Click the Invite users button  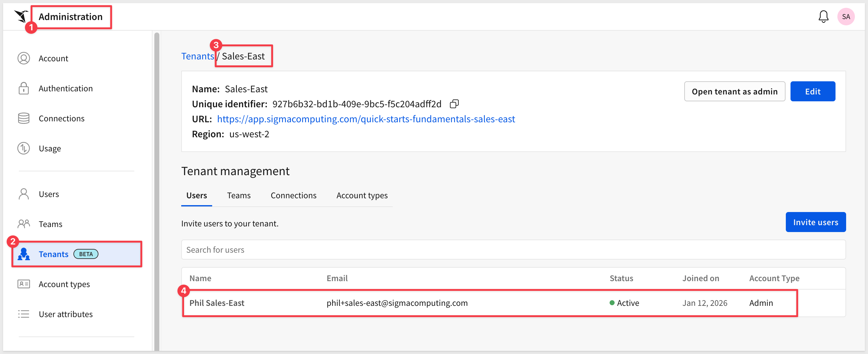coord(815,222)
